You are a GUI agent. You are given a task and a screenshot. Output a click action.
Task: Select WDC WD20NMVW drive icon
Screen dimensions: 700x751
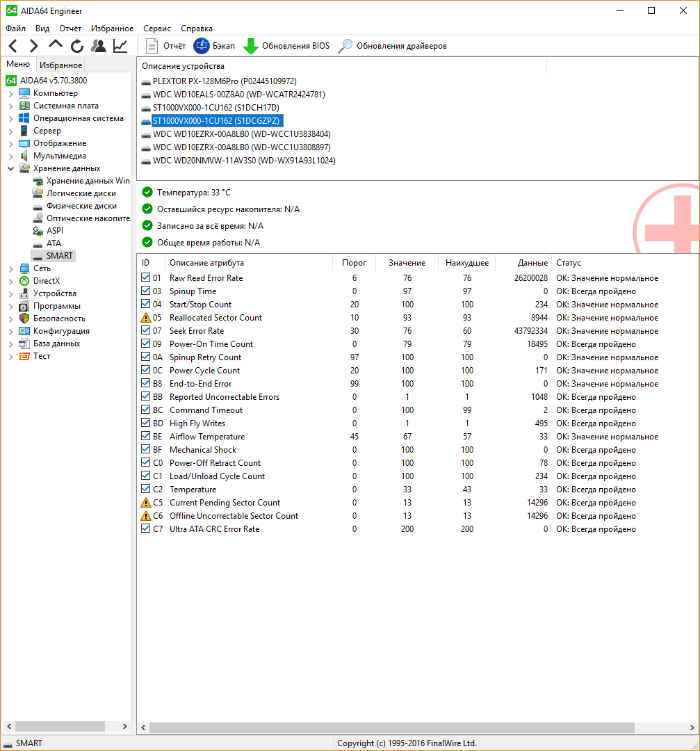click(146, 161)
